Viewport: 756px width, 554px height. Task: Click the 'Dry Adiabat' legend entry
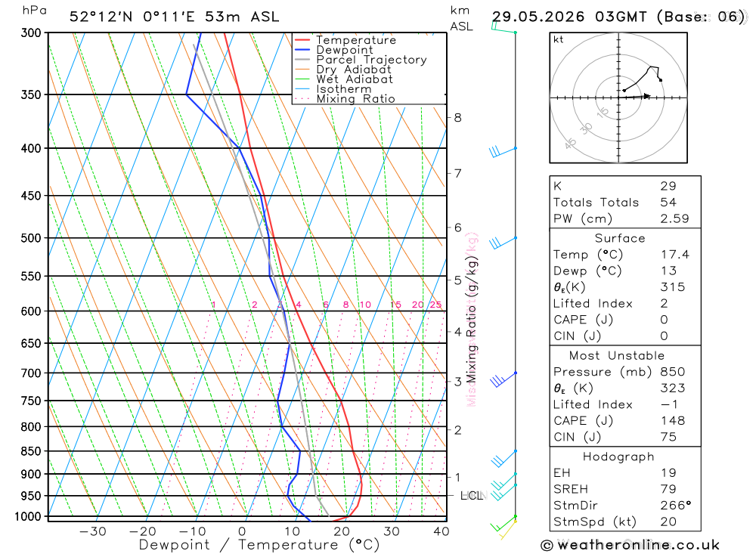click(342, 69)
